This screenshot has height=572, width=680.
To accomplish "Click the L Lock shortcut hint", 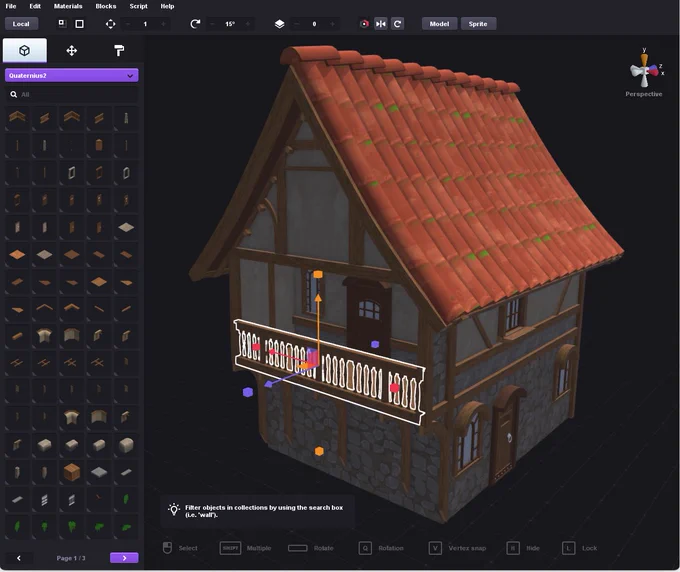I will pos(579,548).
